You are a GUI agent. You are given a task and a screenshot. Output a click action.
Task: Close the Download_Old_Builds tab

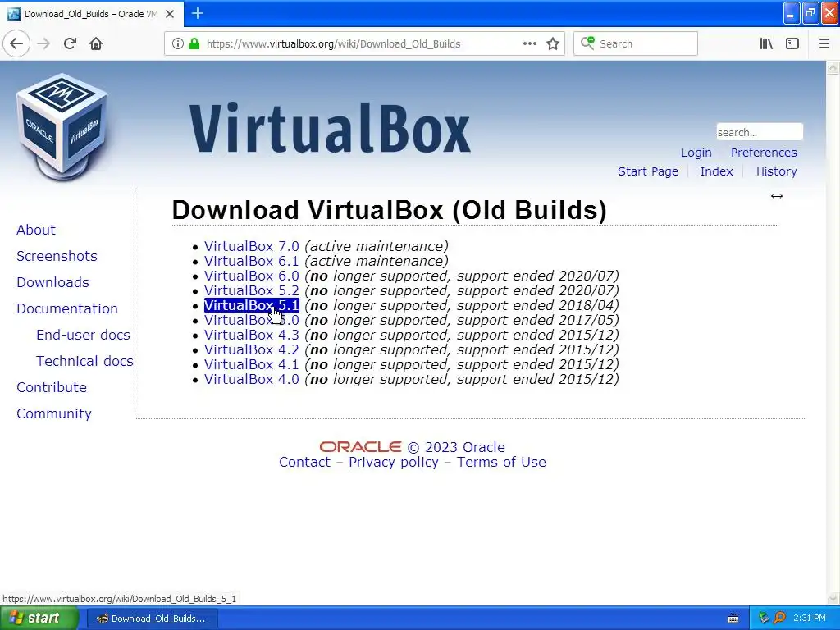[170, 14]
